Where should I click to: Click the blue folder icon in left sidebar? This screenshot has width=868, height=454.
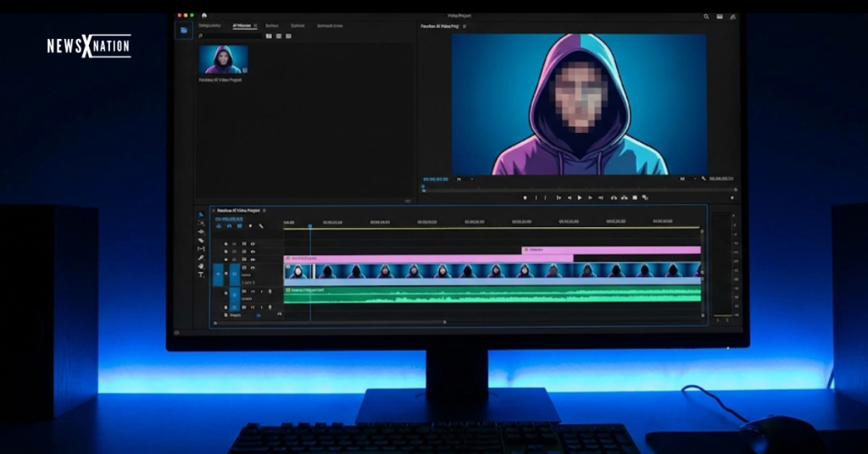coord(184,30)
